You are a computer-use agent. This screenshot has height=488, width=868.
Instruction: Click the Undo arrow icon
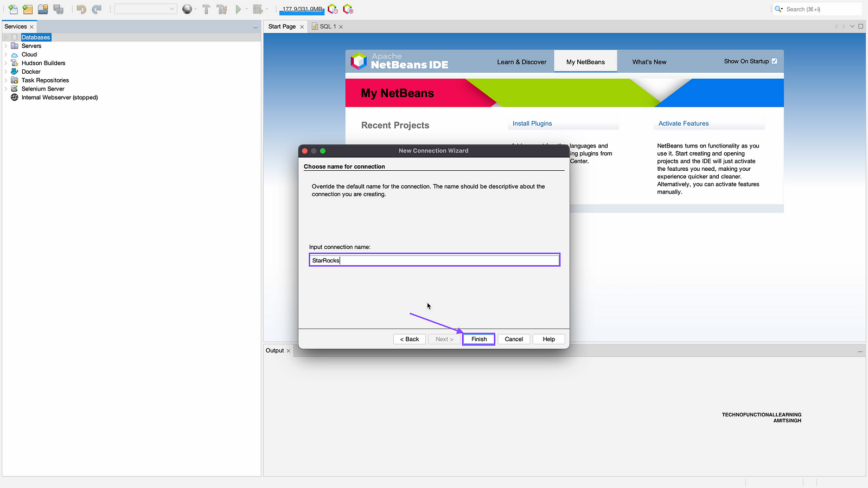click(x=81, y=9)
